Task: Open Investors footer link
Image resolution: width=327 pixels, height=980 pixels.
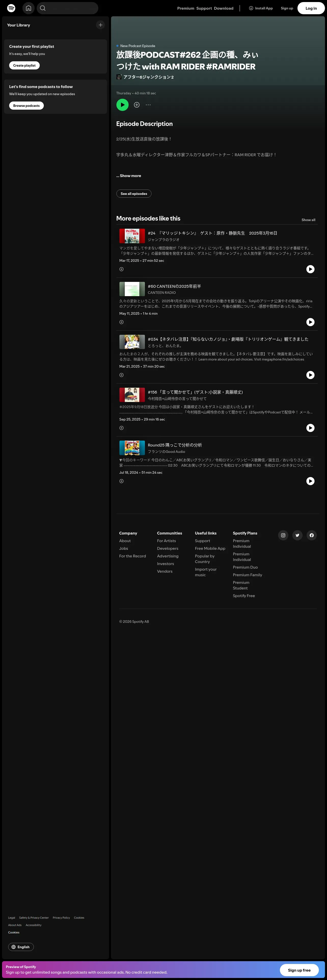Action: coord(165,564)
